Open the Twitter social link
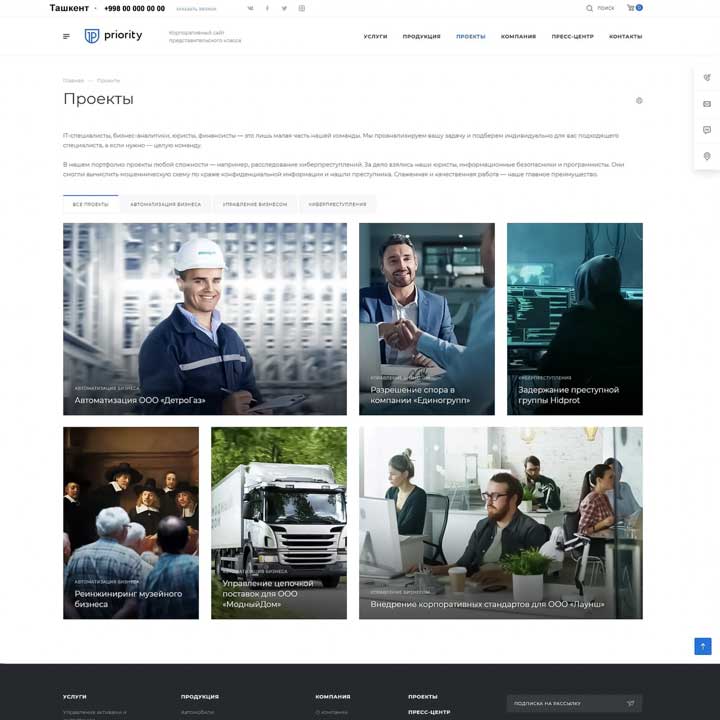 point(284,8)
